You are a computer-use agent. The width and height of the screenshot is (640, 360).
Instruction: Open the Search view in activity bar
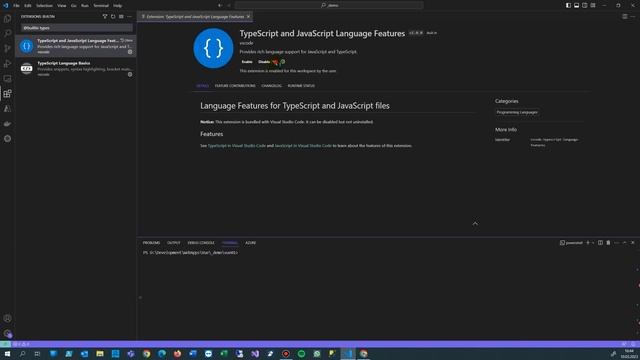coord(7,33)
